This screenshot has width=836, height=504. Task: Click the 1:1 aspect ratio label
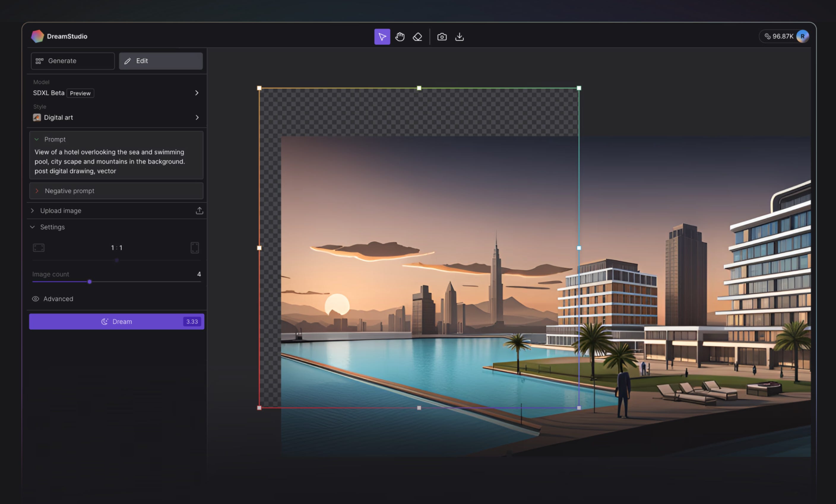coord(117,248)
